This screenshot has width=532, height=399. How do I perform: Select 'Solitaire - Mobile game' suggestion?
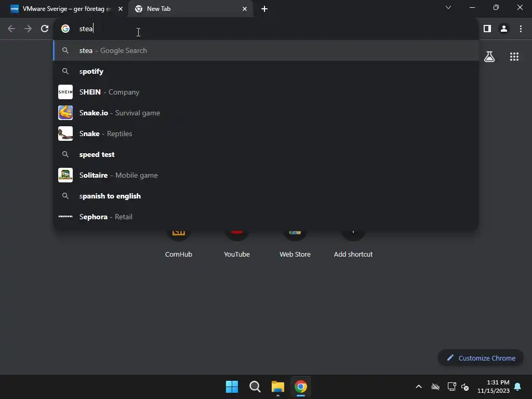[x=266, y=175]
